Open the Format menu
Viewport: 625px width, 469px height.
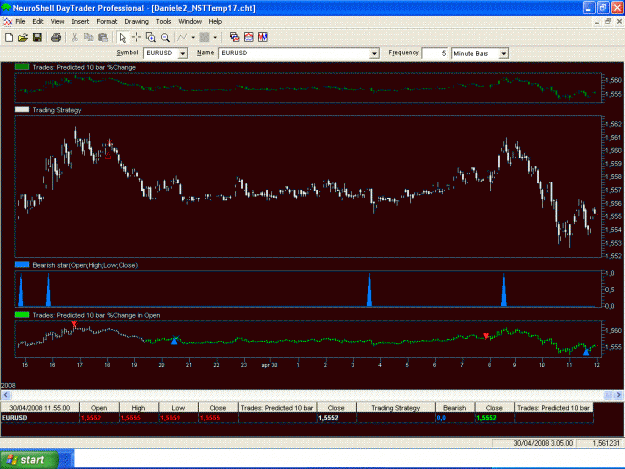[x=107, y=22]
